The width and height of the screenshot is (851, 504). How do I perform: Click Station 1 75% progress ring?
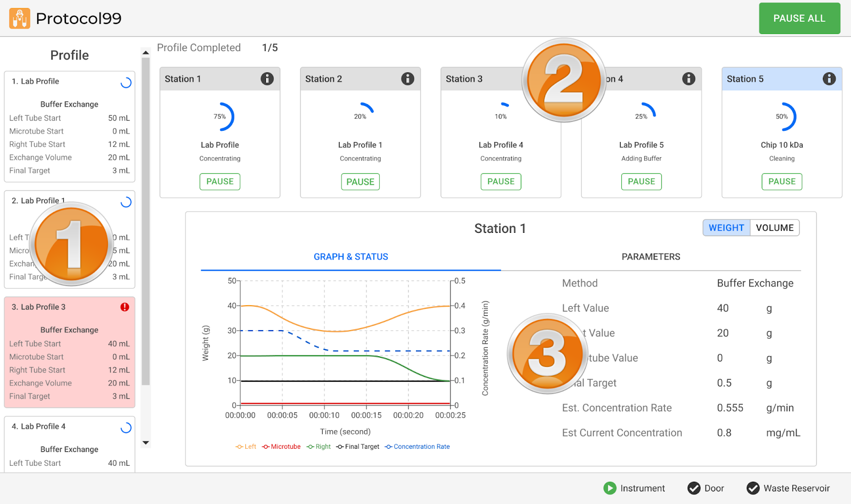(220, 116)
